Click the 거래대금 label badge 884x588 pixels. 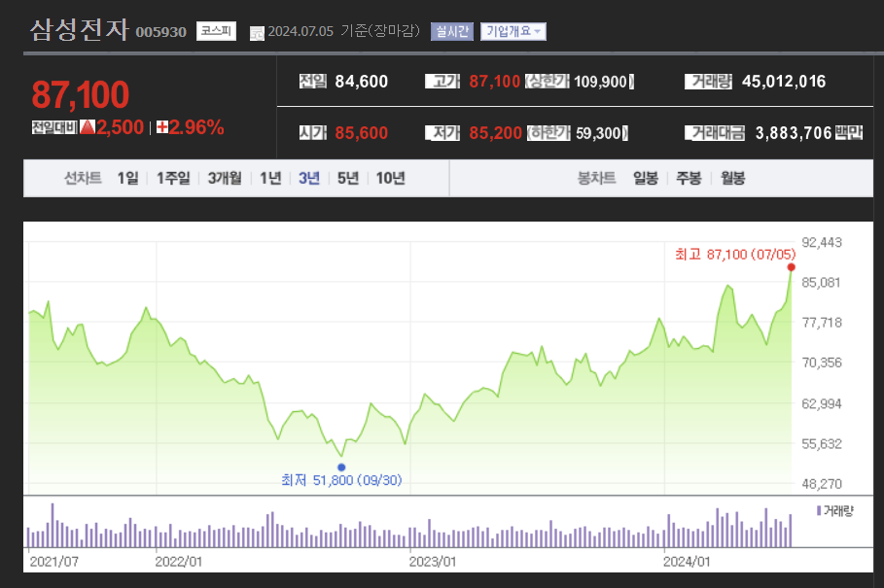pyautogui.click(x=715, y=133)
